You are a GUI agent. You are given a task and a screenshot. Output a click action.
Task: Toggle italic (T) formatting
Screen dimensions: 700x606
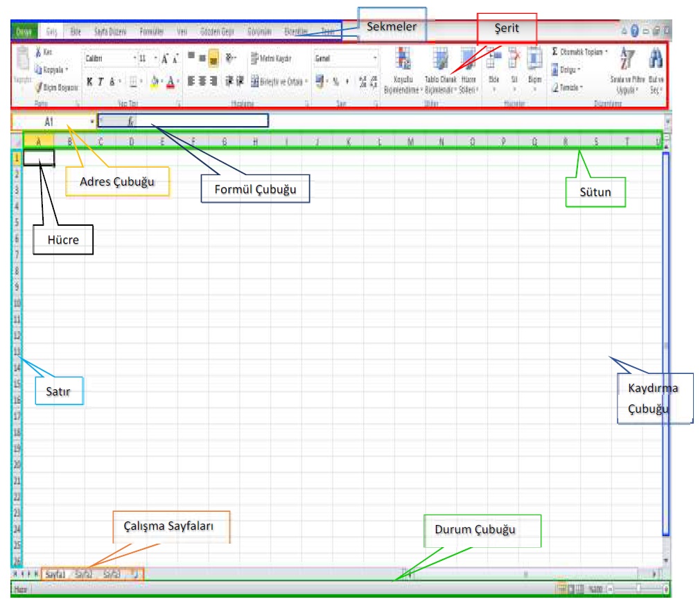(100, 81)
